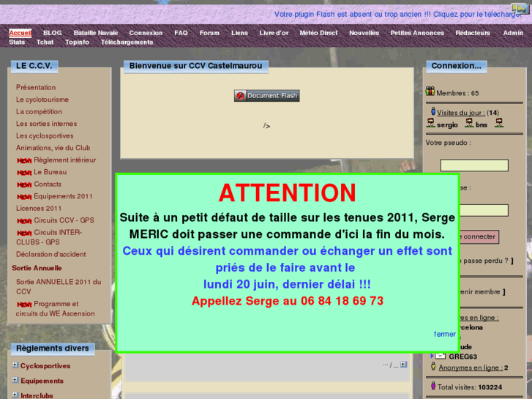Open Déclaration d'accident link
Screen dimensions: 532x399
tap(51, 254)
